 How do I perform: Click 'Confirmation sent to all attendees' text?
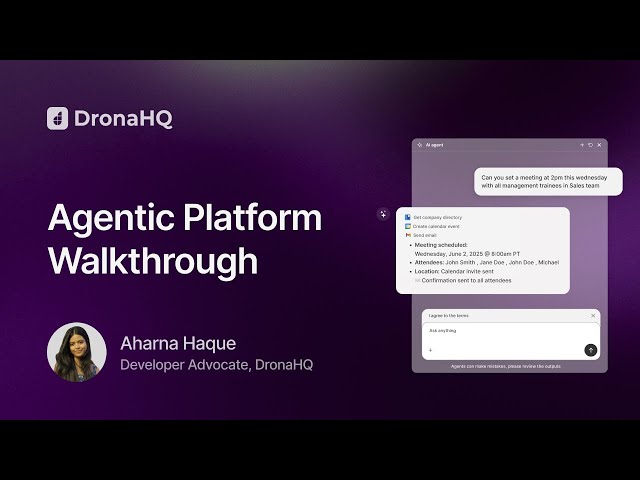(467, 280)
